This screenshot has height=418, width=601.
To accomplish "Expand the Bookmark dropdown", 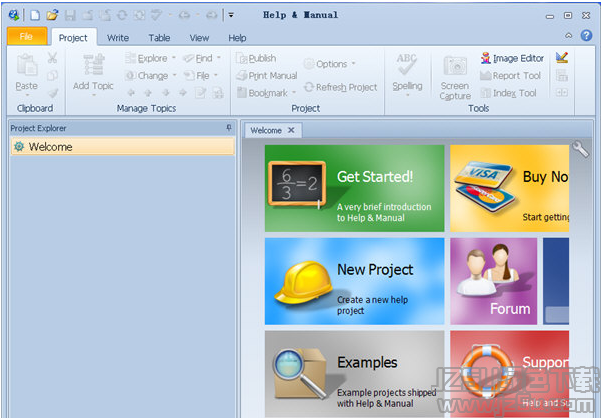I will point(294,92).
